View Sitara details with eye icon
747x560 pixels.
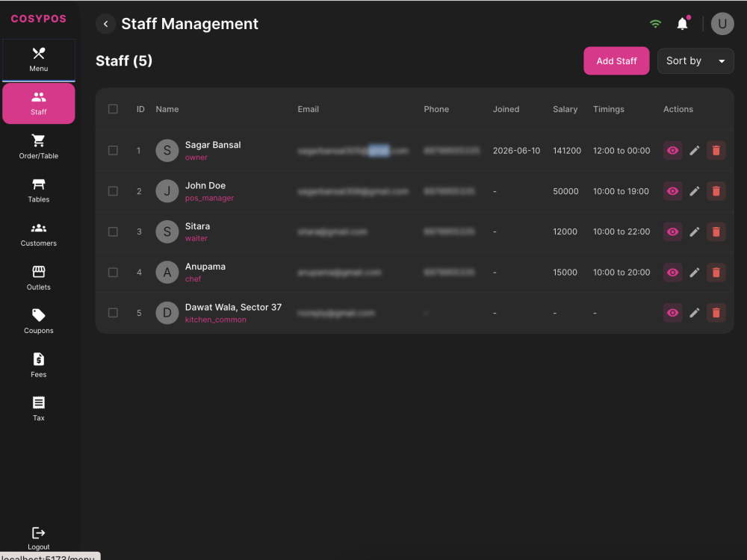click(673, 231)
